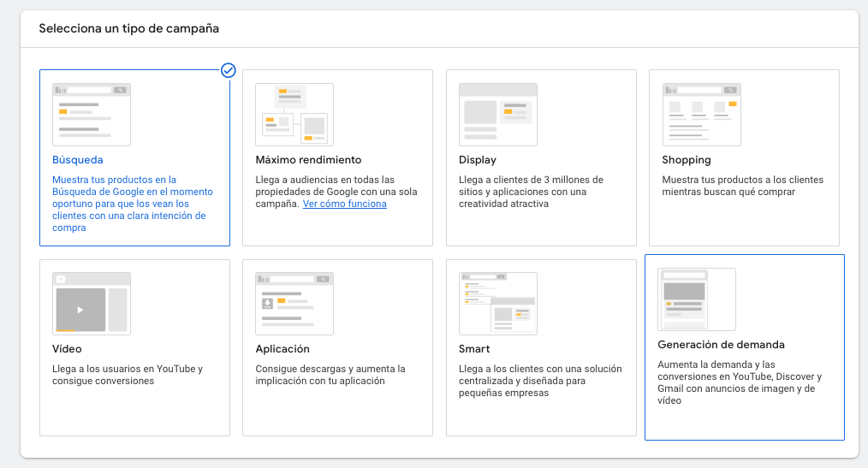Click the Display campaign illustration icon
Viewport: 868px width, 468px height.
(x=497, y=115)
